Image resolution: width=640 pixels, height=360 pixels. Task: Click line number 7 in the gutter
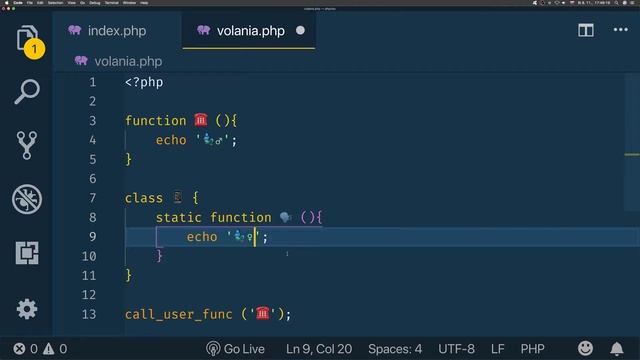[93, 198]
